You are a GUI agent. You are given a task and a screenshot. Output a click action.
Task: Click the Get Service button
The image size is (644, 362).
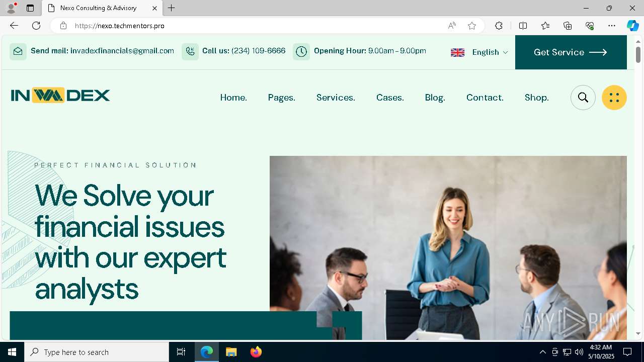click(x=571, y=52)
